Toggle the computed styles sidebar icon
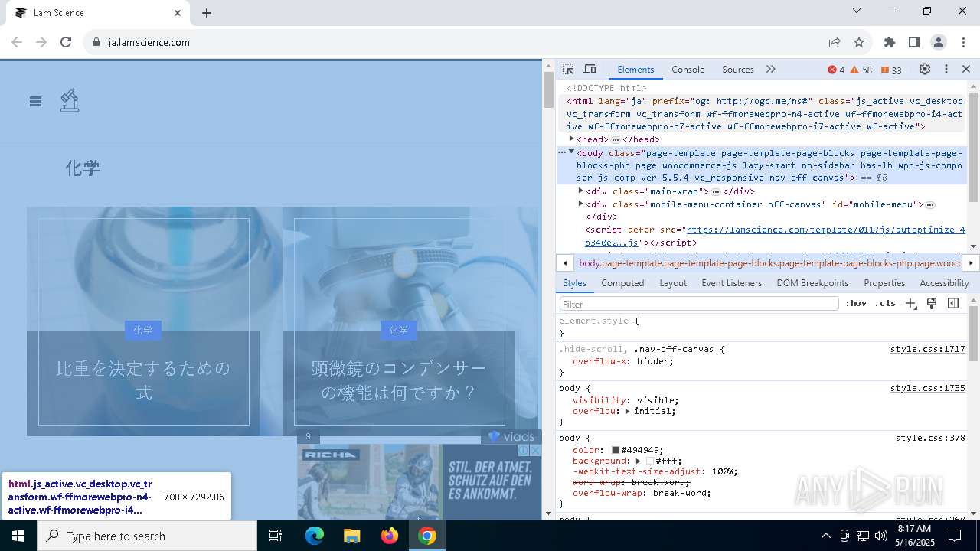This screenshot has width=980, height=551. [953, 304]
